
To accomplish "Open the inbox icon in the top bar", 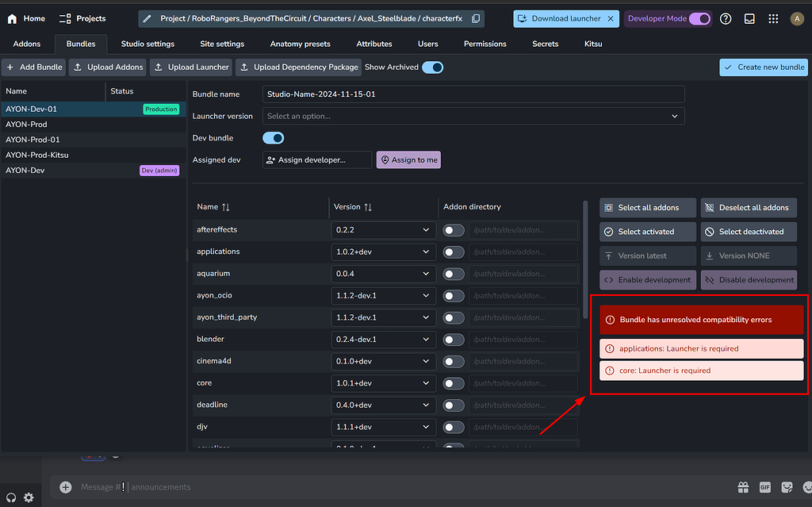I will pos(749,18).
